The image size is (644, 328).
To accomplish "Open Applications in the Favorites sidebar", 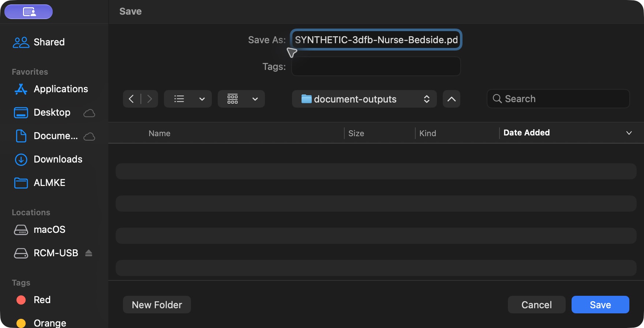I will click(x=51, y=89).
